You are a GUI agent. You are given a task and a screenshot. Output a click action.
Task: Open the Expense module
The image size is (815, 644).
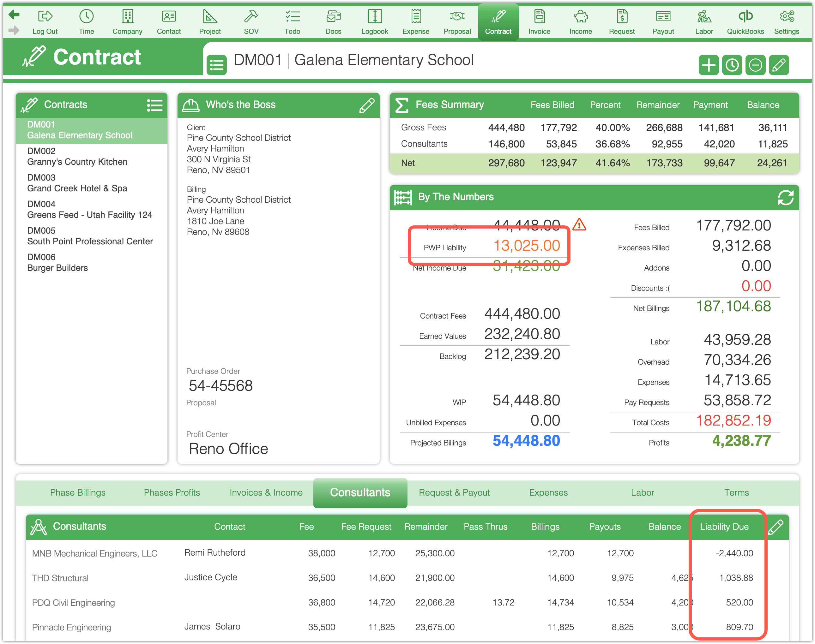(416, 22)
